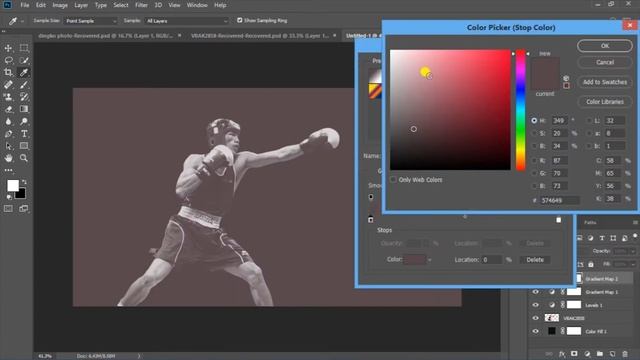
Task: Click the foreground white color swatch
Action: coord(13,186)
